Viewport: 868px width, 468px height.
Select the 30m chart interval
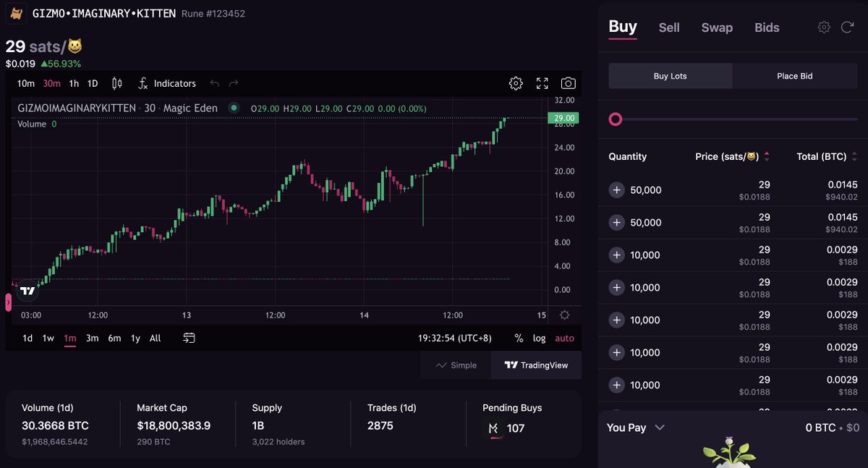click(x=51, y=83)
